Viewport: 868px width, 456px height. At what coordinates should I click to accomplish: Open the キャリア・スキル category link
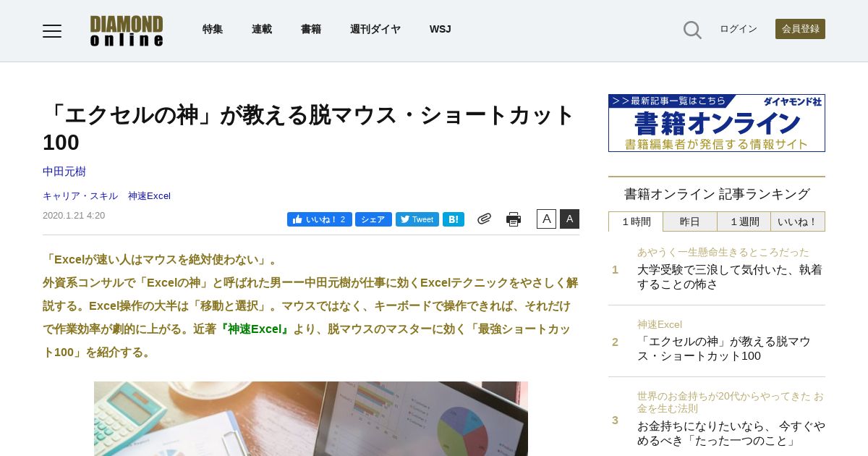coord(80,196)
